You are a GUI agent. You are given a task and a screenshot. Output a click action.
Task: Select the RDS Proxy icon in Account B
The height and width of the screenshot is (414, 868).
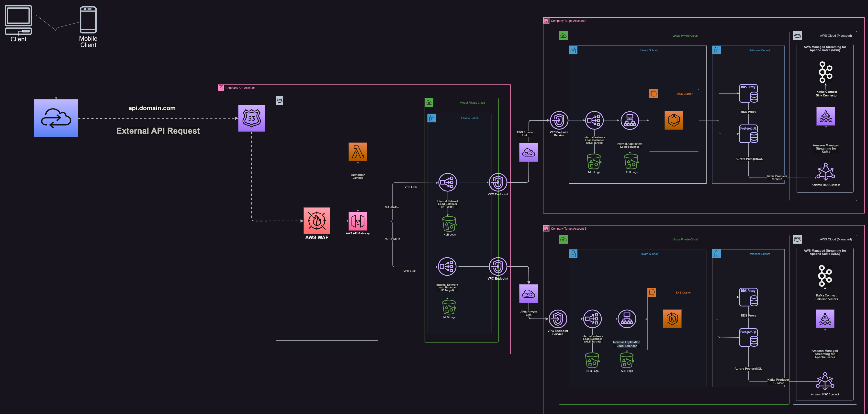(748, 297)
